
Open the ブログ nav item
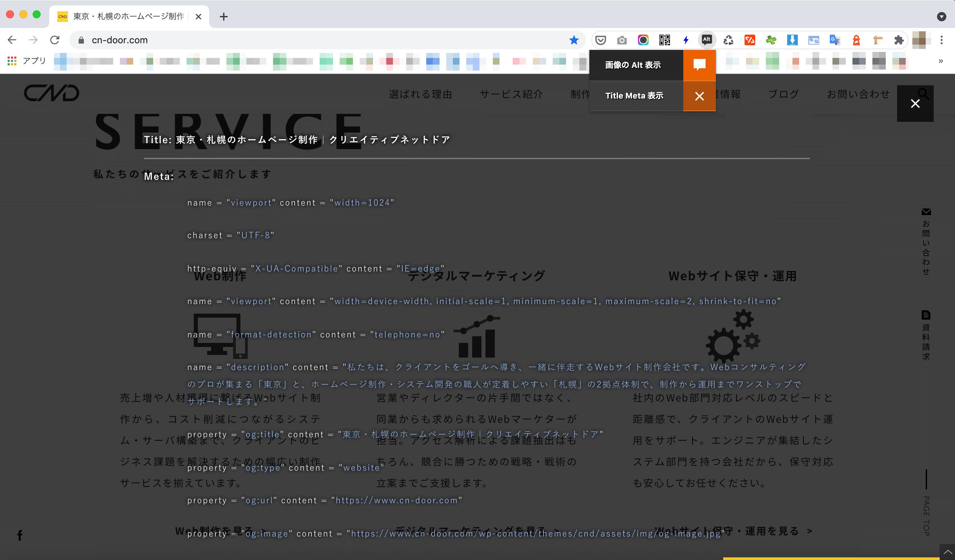tap(784, 94)
